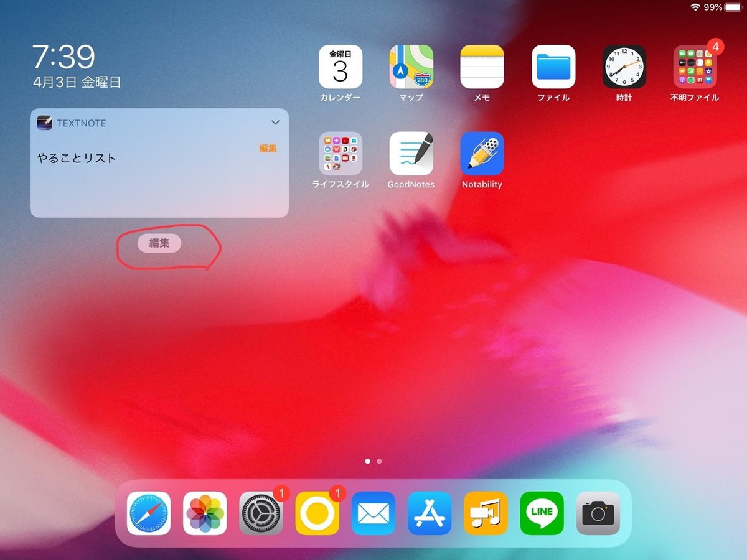
Task: Select the second home screen page dot
Action: 379,461
